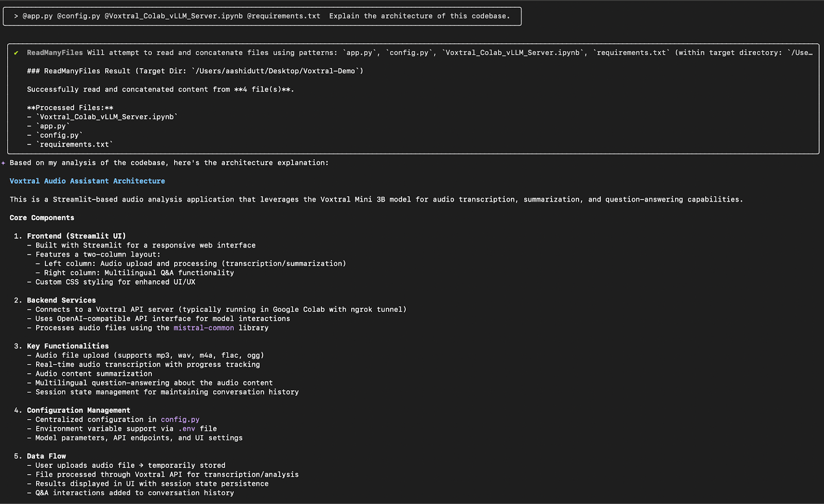824x504 pixels.
Task: Click the 'Backend Services' heading
Action: pos(61,300)
